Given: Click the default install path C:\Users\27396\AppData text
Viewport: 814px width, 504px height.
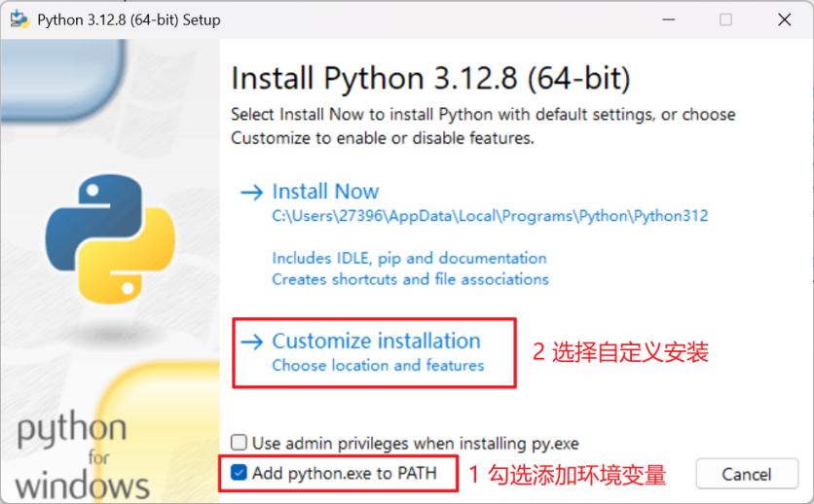Looking at the screenshot, I should point(490,216).
